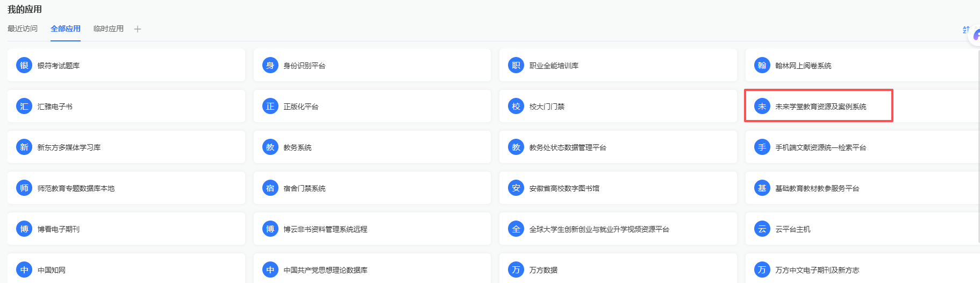Switch to the 最近访问 tab
980x283 pixels.
click(x=23, y=29)
